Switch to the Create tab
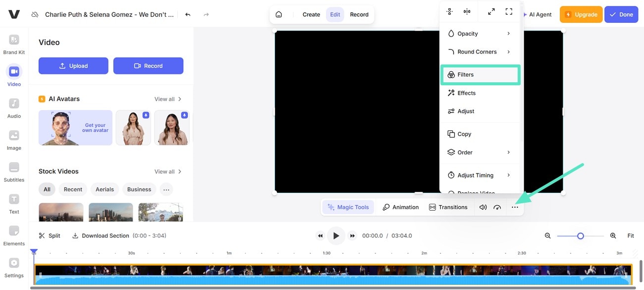Viewport: 644px width, 290px height. [x=311, y=14]
